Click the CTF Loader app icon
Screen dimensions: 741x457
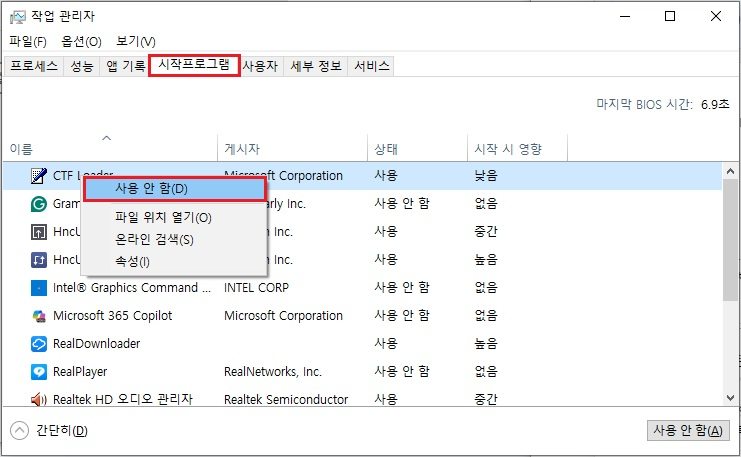coord(38,176)
